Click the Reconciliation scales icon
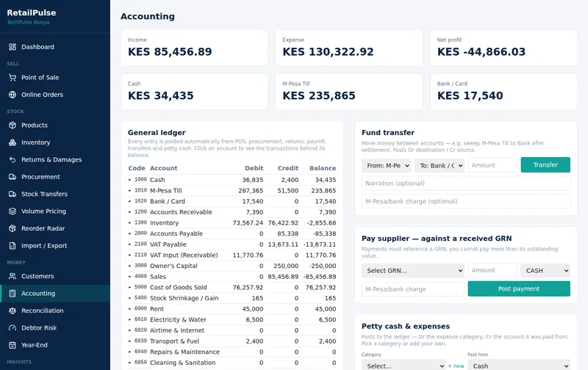Screen dimensions: 588x370 pos(12,311)
